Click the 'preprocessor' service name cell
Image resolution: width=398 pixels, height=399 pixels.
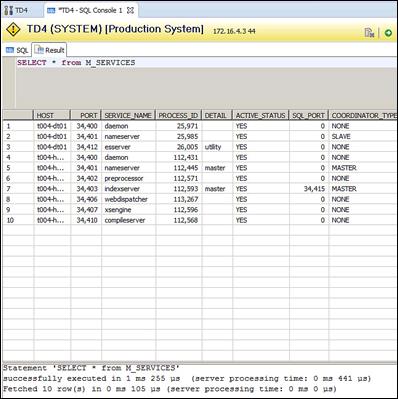click(x=128, y=178)
